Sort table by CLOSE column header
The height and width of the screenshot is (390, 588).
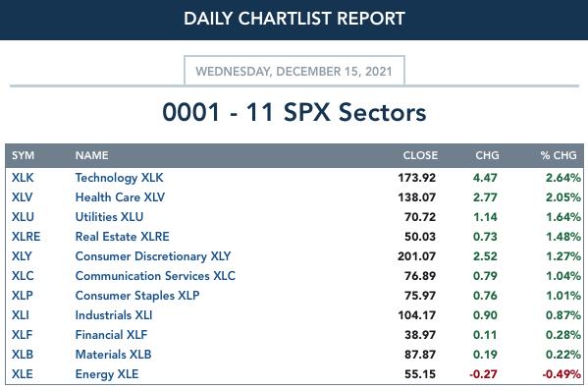[x=420, y=155]
